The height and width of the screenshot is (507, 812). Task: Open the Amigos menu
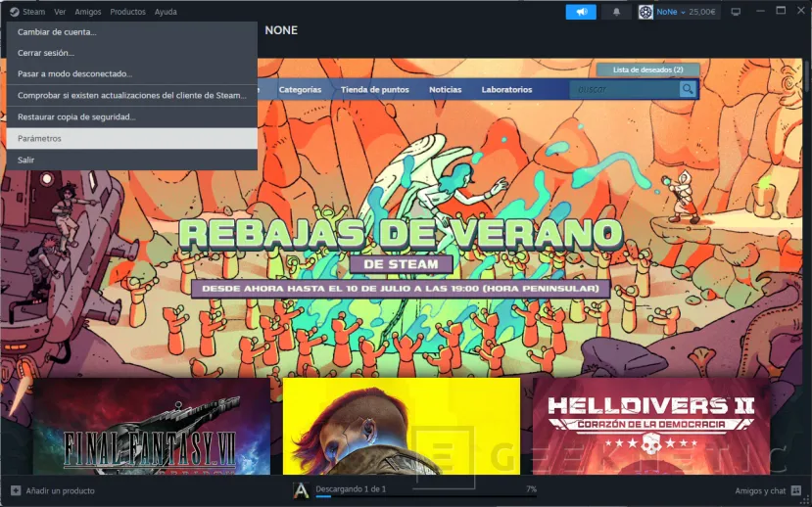pos(88,12)
